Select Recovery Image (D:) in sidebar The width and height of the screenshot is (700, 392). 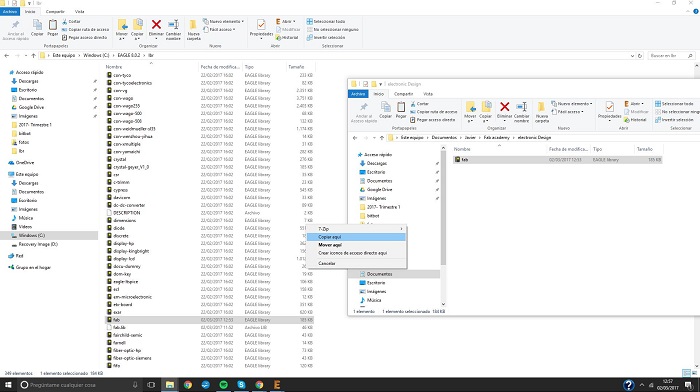[34, 244]
